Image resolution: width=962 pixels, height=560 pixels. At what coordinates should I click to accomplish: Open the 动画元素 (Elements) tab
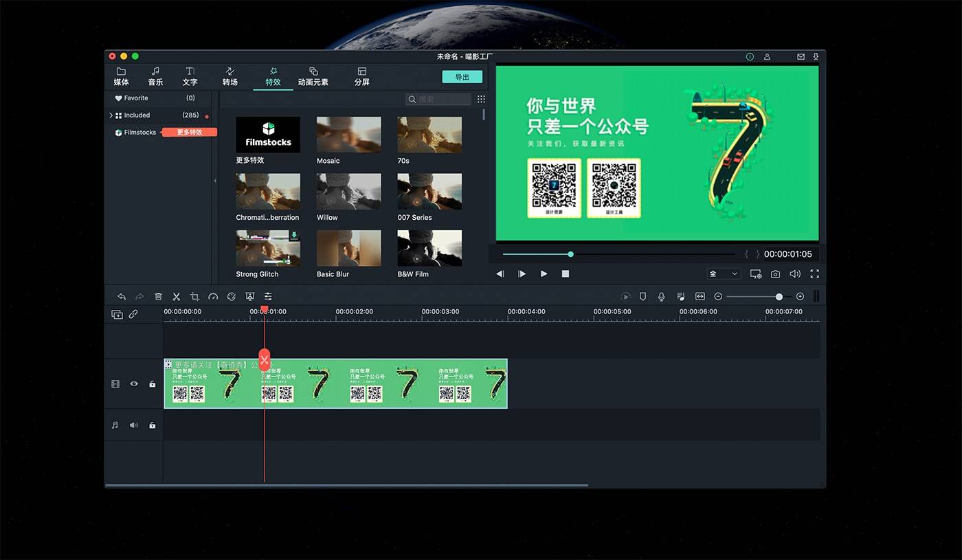(x=313, y=76)
